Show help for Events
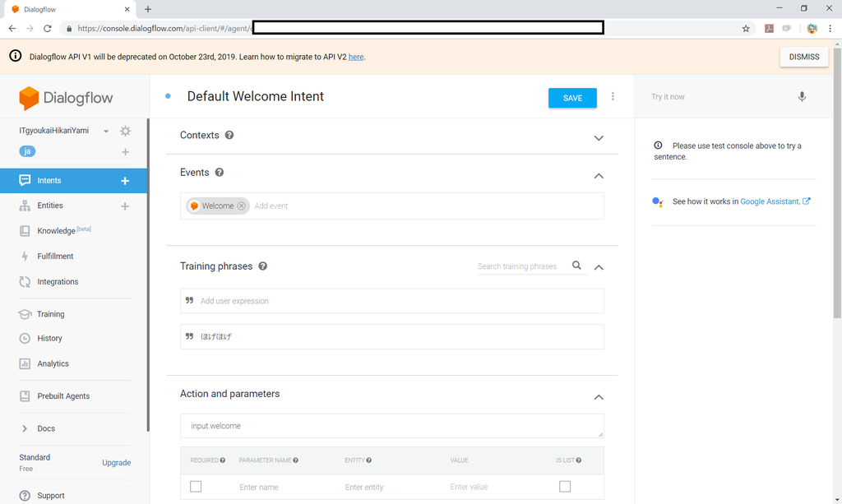This screenshot has height=504, width=842. pos(219,173)
